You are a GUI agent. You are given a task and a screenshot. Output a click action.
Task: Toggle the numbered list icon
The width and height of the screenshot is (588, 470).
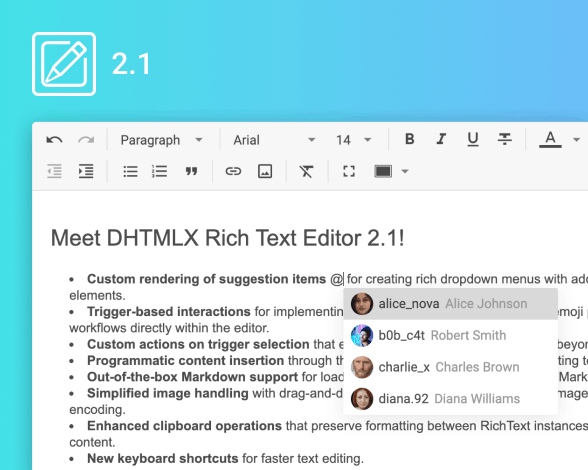pyautogui.click(x=159, y=171)
